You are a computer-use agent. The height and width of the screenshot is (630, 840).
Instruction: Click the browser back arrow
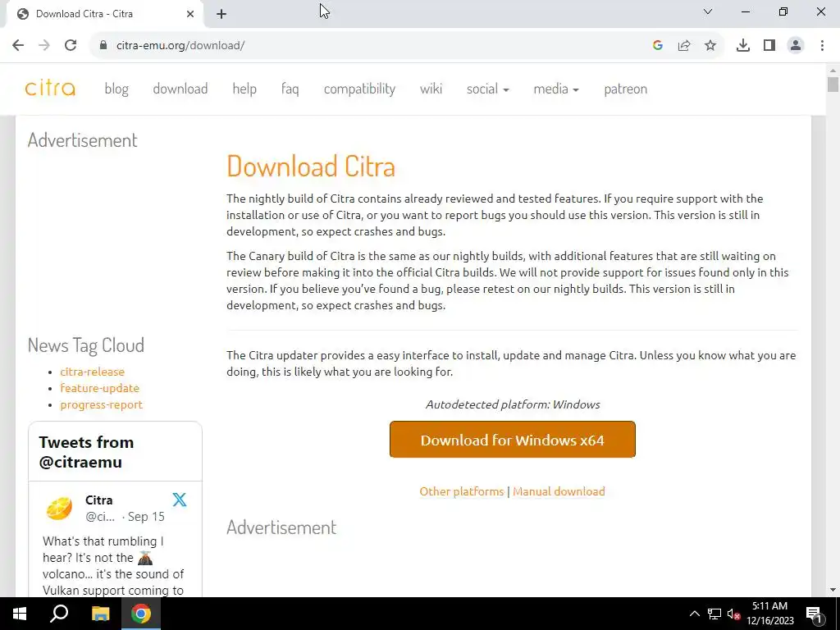pos(18,46)
